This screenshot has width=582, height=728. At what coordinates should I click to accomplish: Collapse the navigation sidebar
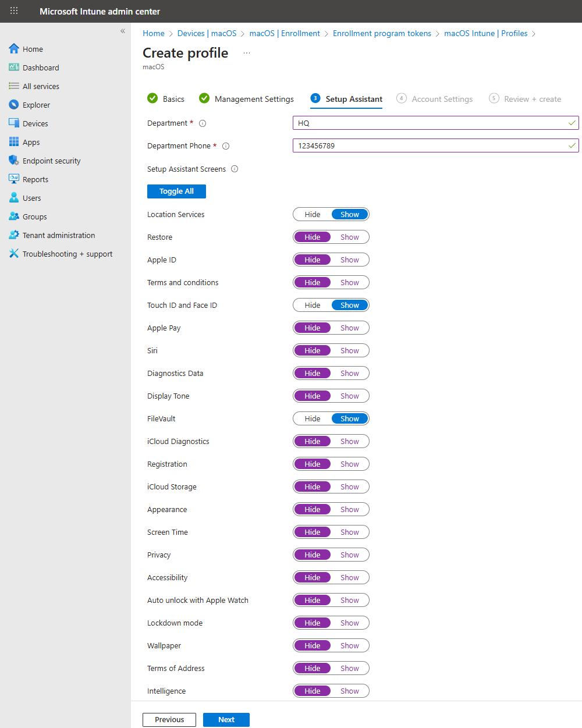122,31
